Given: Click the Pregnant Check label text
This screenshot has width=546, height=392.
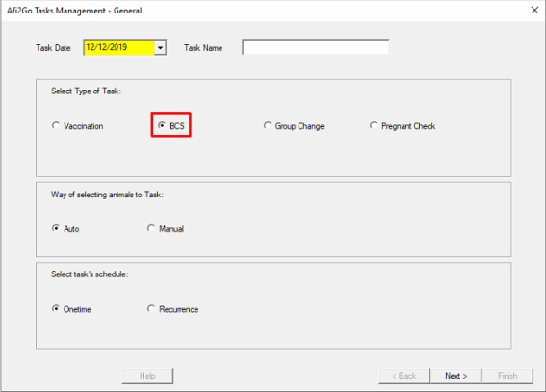Looking at the screenshot, I should (x=408, y=126).
